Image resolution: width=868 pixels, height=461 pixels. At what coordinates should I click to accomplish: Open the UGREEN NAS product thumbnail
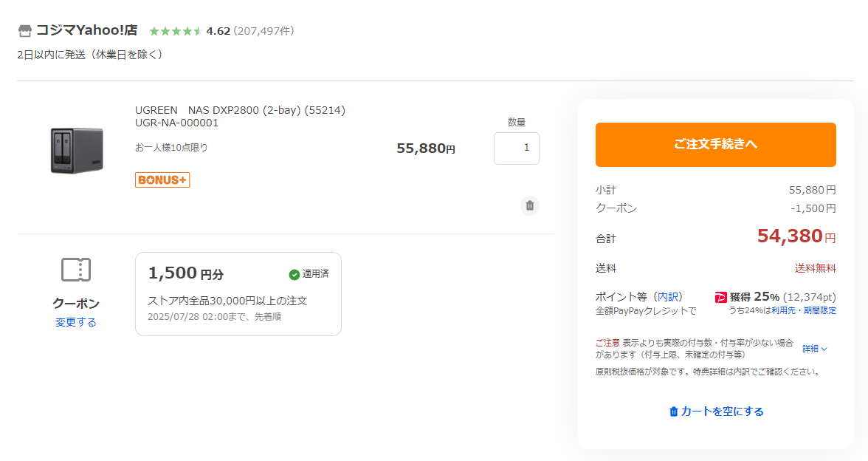77,150
